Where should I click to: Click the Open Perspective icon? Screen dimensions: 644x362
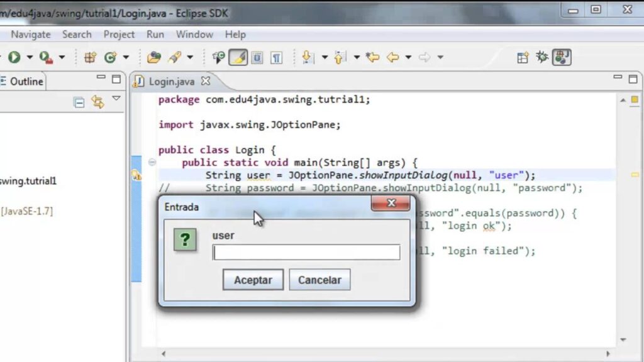click(523, 57)
